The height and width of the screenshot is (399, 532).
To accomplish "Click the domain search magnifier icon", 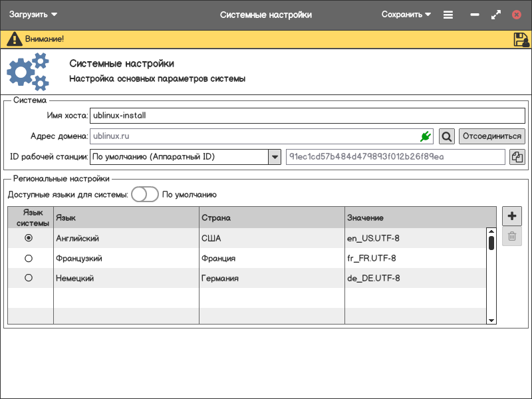I will point(447,136).
